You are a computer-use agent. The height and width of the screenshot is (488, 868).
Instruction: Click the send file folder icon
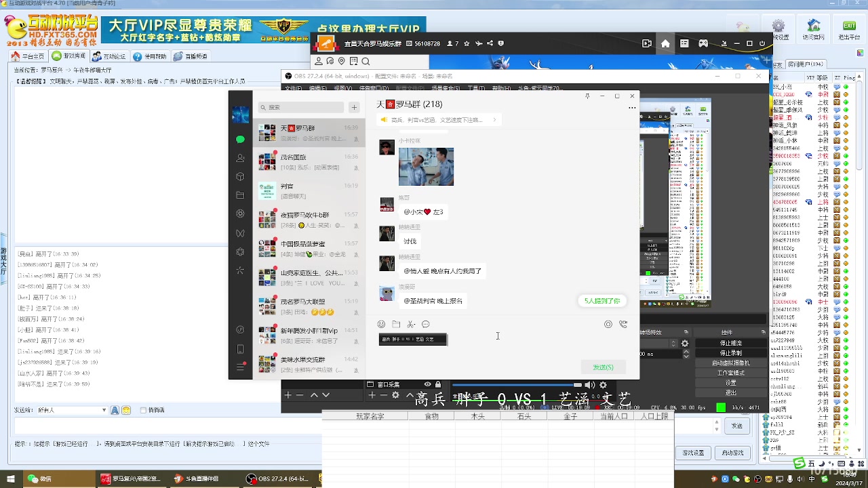pos(396,324)
